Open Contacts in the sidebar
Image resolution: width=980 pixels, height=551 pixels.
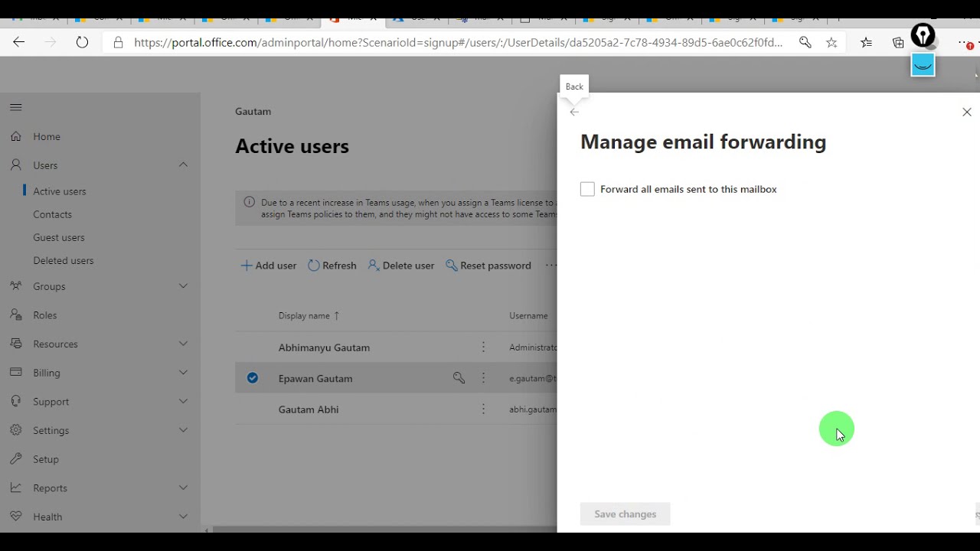tap(52, 214)
